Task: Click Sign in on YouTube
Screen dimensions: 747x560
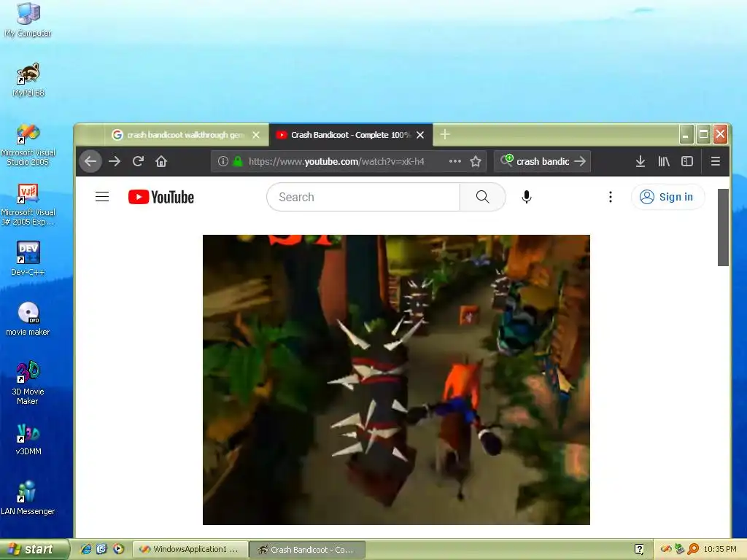Action: pyautogui.click(x=667, y=197)
